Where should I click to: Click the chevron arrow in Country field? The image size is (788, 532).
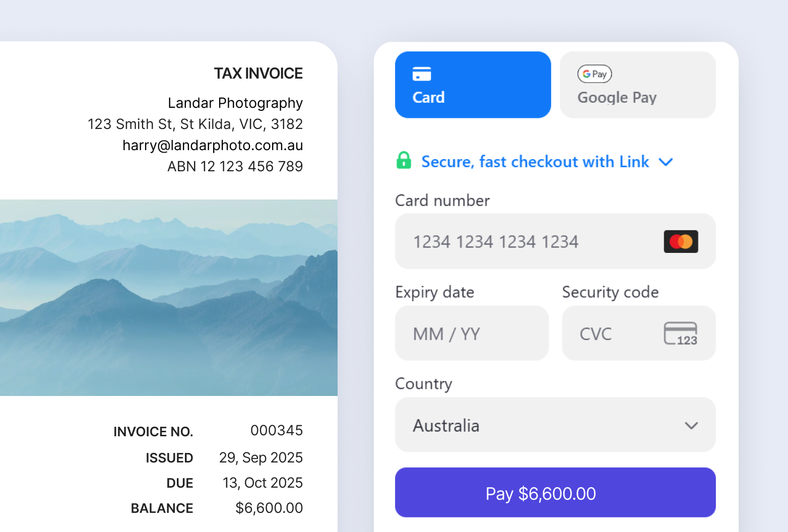tap(691, 426)
